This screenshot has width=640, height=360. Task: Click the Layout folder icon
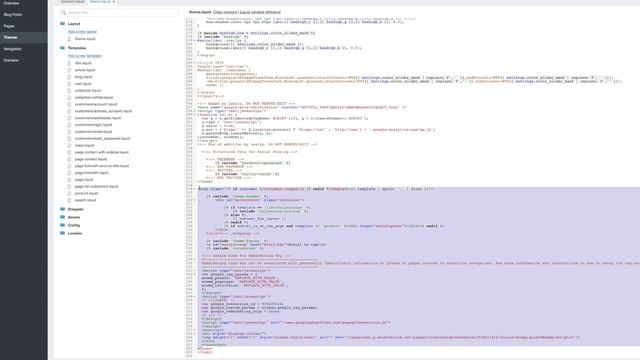(x=62, y=24)
